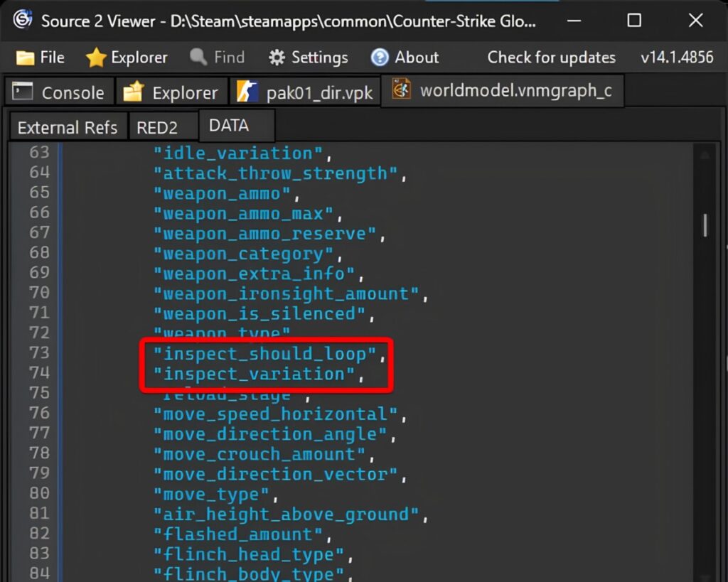
Task: Click the pak01_dir.vpk tab Counter-Strike icon
Action: 248,92
